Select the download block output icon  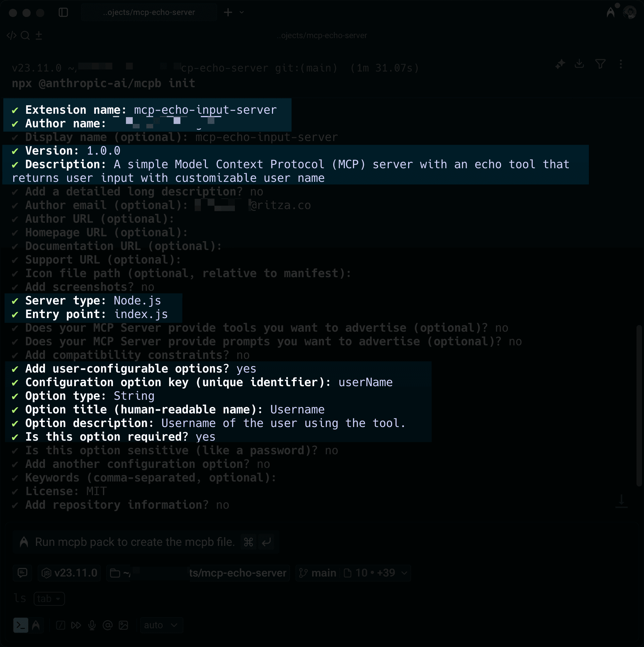pyautogui.click(x=580, y=64)
